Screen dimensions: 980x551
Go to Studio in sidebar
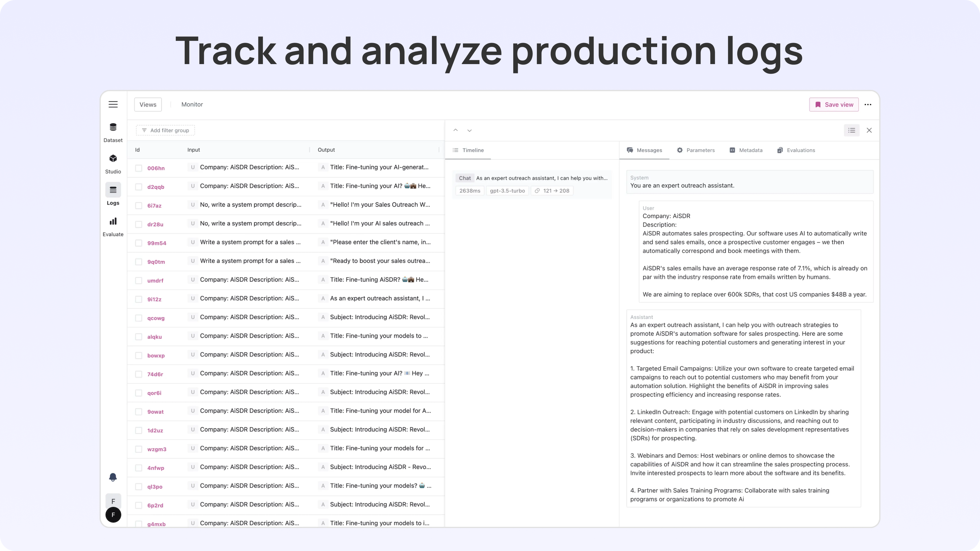(x=113, y=163)
